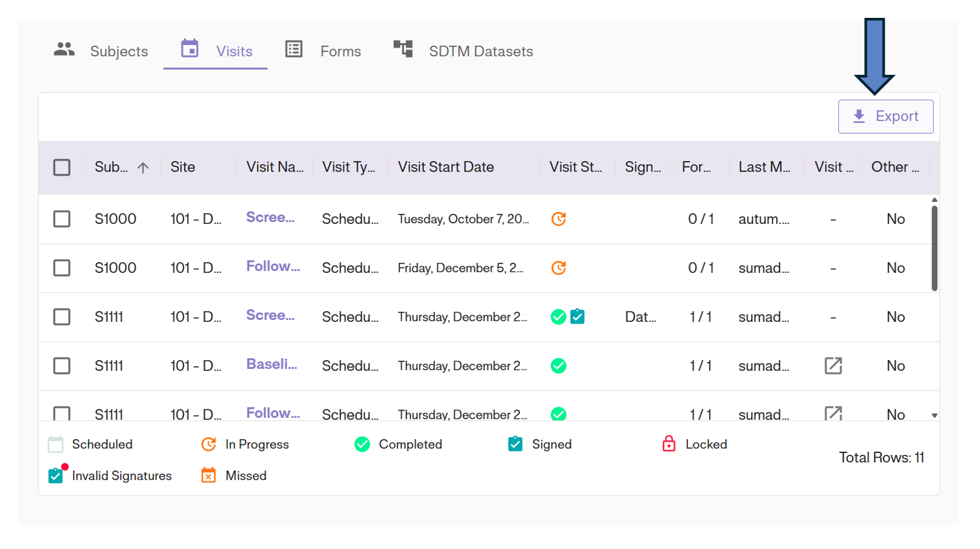The height and width of the screenshot is (549, 980).
Task: Click the Subjects people icon
Action: click(x=64, y=50)
